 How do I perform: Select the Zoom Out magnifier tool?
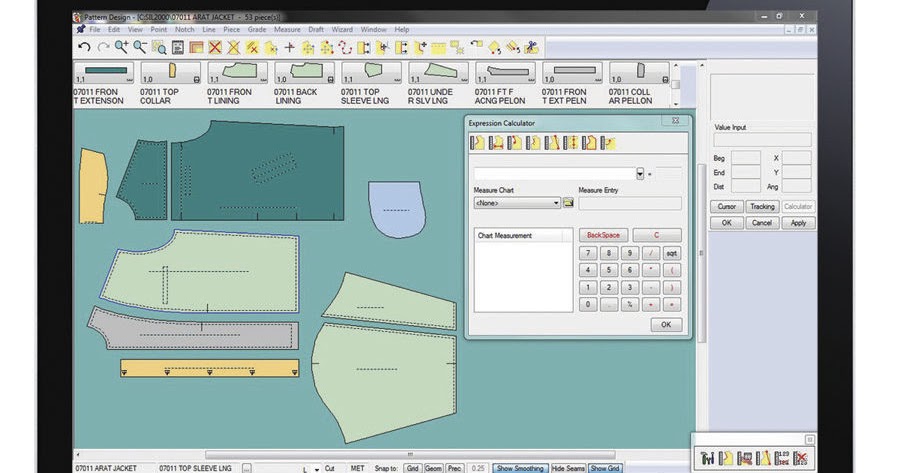tap(140, 47)
